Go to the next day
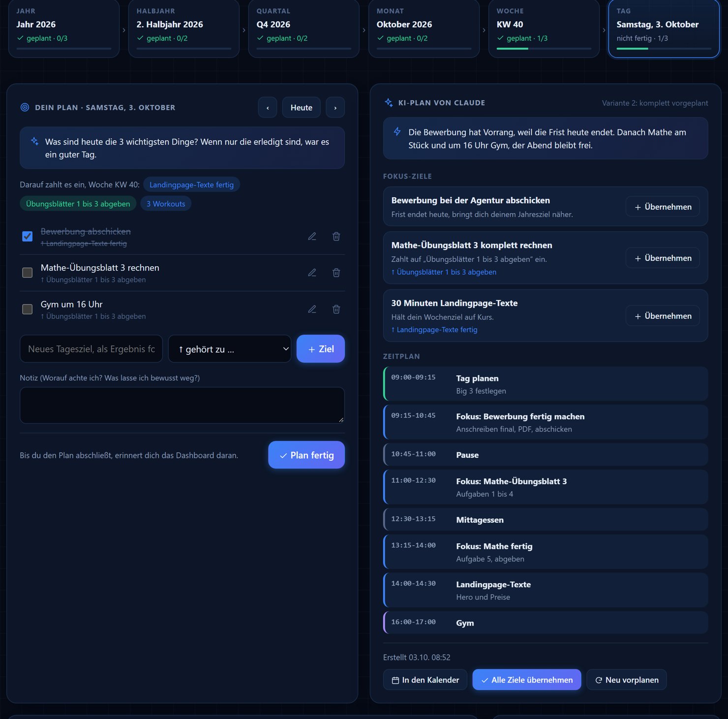728x719 pixels. (x=335, y=107)
